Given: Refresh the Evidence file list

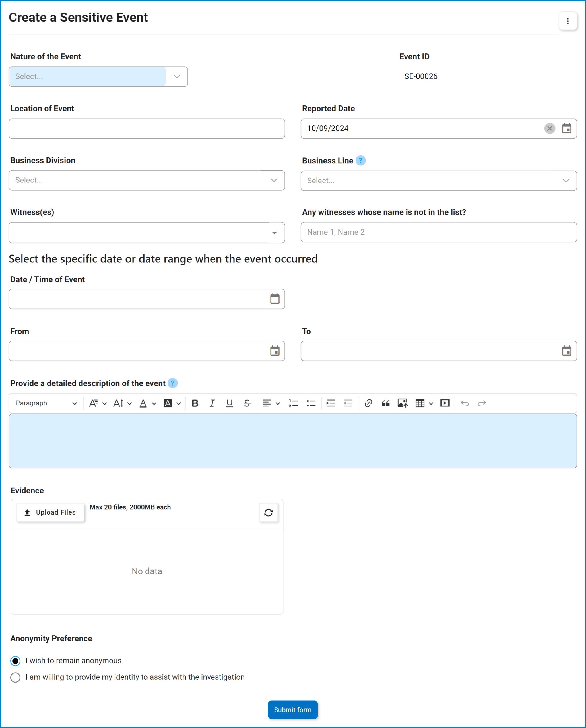Looking at the screenshot, I should pos(268,513).
